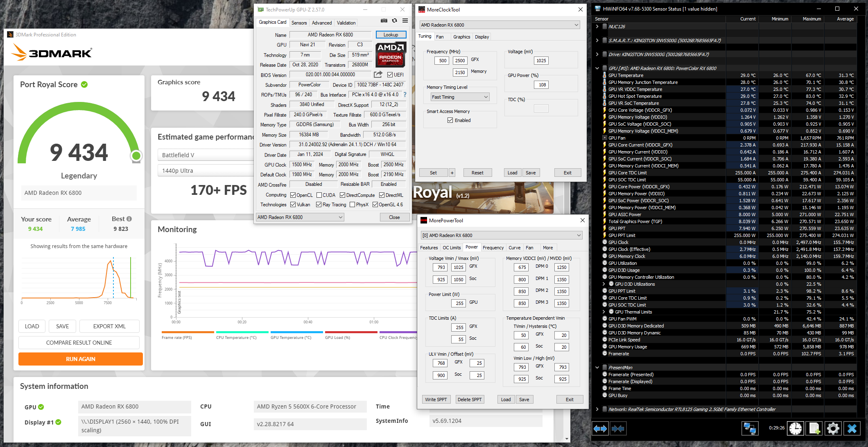Click the HWiNFO expand columns arrows icon
Screen dimensions: 868x447
[x=600, y=428]
